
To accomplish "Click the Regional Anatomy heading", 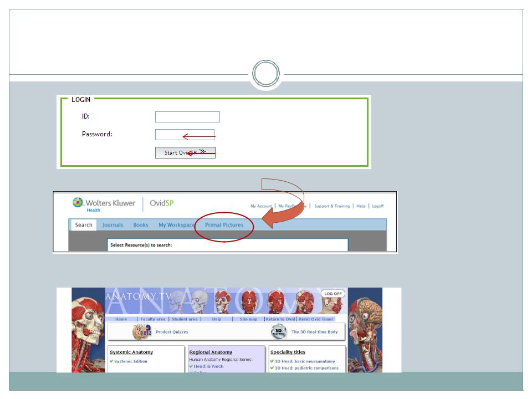I will coord(211,352).
